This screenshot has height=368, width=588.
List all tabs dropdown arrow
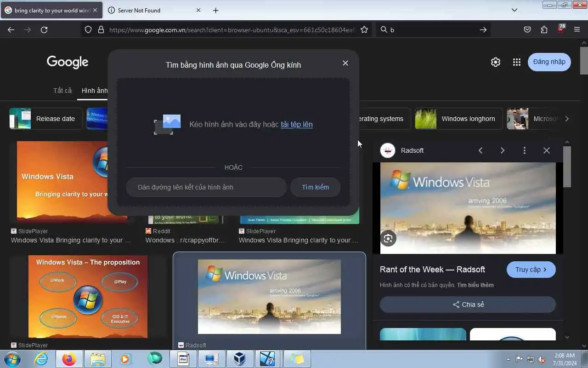pos(514,10)
